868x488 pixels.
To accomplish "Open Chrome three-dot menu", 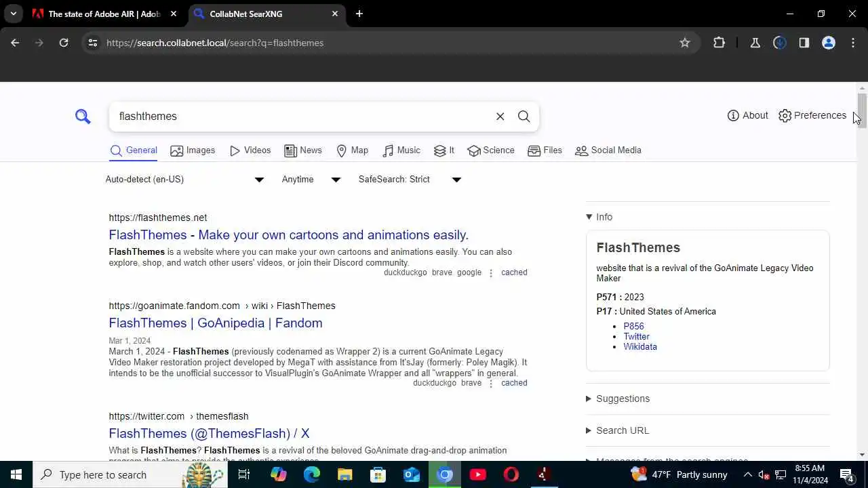I will (x=852, y=43).
